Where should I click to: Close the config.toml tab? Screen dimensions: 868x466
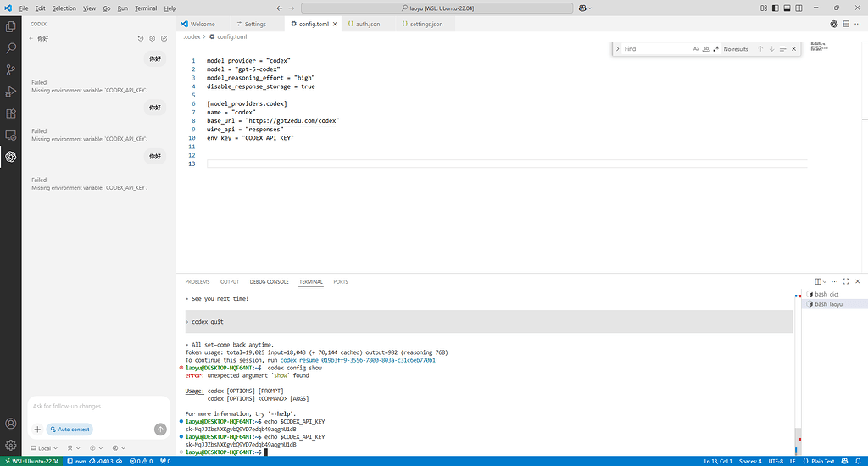coord(335,24)
